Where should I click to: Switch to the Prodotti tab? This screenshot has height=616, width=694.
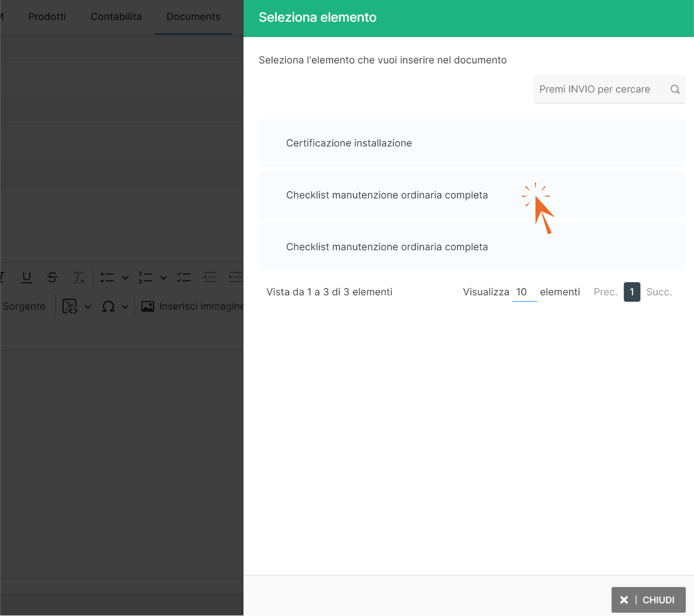(x=47, y=17)
